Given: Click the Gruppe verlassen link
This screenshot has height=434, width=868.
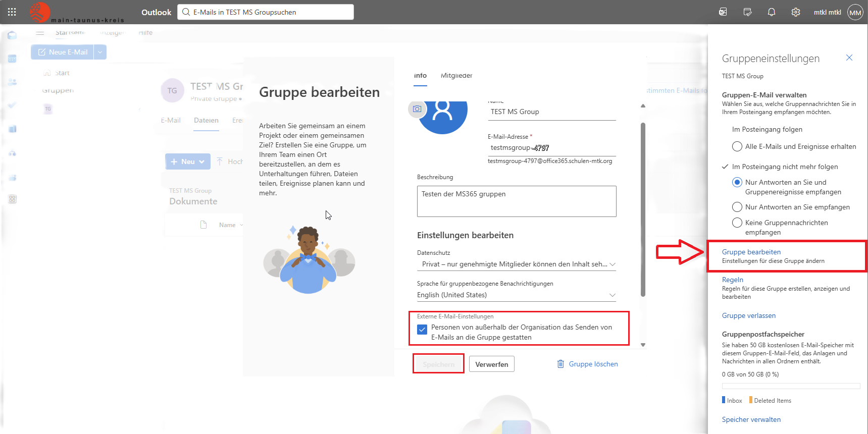Looking at the screenshot, I should [x=748, y=315].
